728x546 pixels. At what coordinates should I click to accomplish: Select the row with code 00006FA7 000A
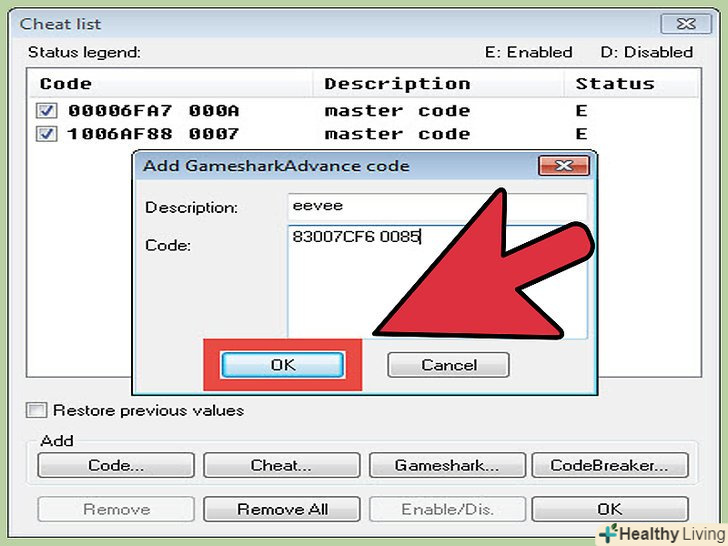point(364,111)
